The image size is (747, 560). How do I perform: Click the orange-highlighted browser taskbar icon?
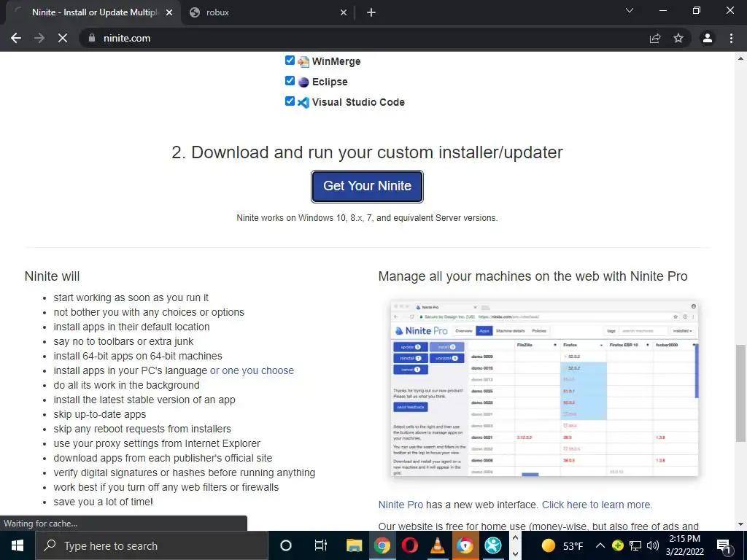tap(465, 545)
